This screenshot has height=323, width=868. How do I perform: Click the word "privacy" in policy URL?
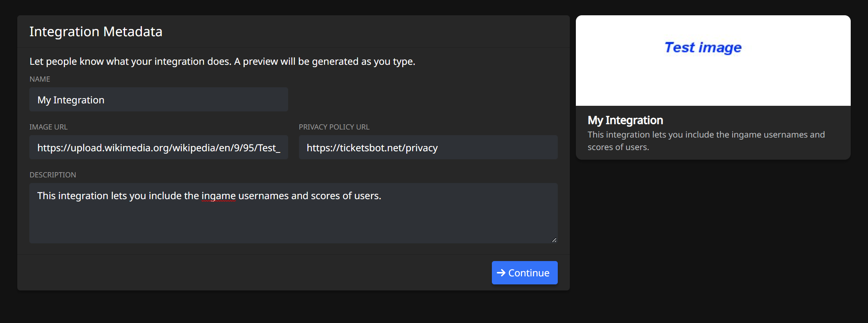click(421, 148)
